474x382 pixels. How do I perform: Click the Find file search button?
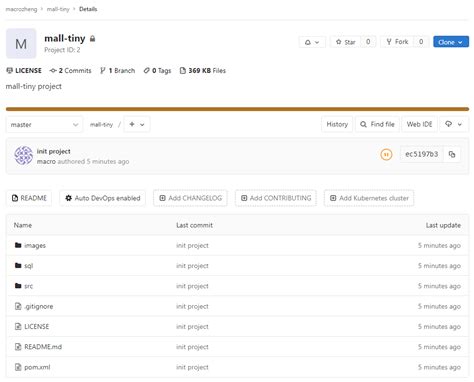click(x=377, y=124)
